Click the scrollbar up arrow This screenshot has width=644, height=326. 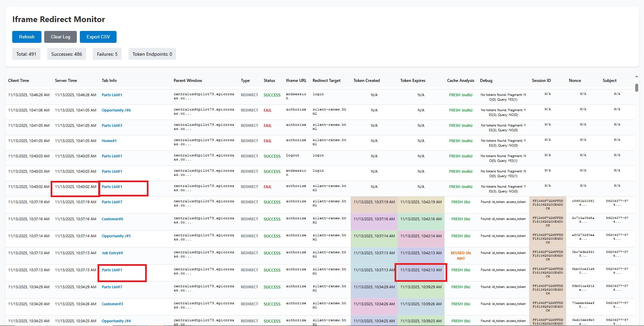coord(637,76)
